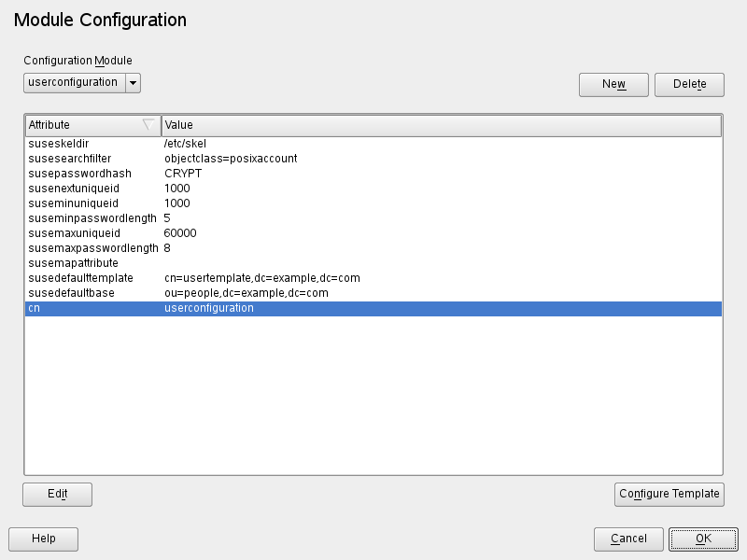Screen dimensions: 747x560
Task: Click the Edit button
Action: pyautogui.click(x=57, y=494)
